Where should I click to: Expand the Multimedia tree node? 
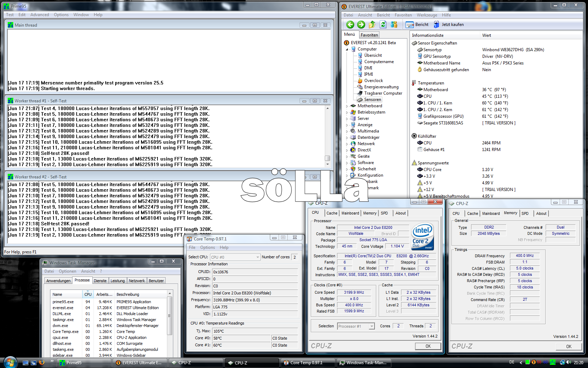tap(347, 131)
